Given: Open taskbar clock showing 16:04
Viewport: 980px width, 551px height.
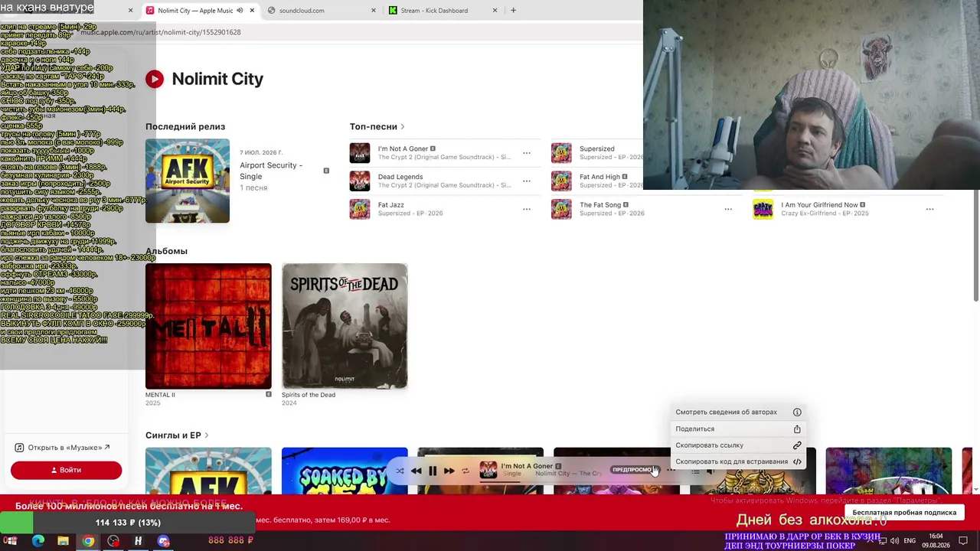Looking at the screenshot, I should [936, 541].
